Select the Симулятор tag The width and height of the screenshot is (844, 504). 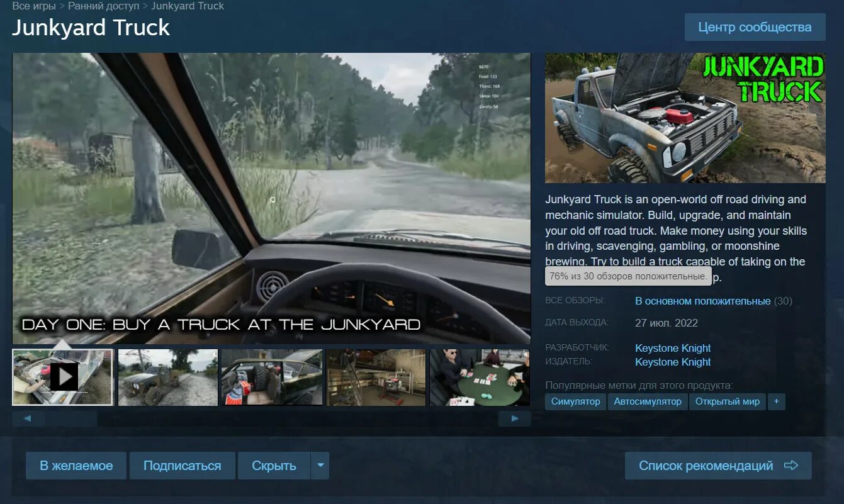click(575, 401)
